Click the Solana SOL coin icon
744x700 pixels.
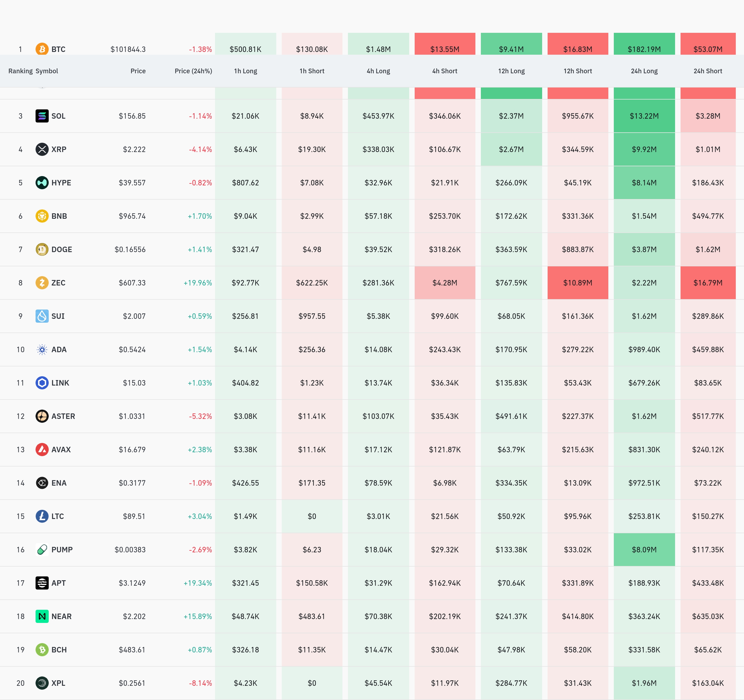click(42, 116)
